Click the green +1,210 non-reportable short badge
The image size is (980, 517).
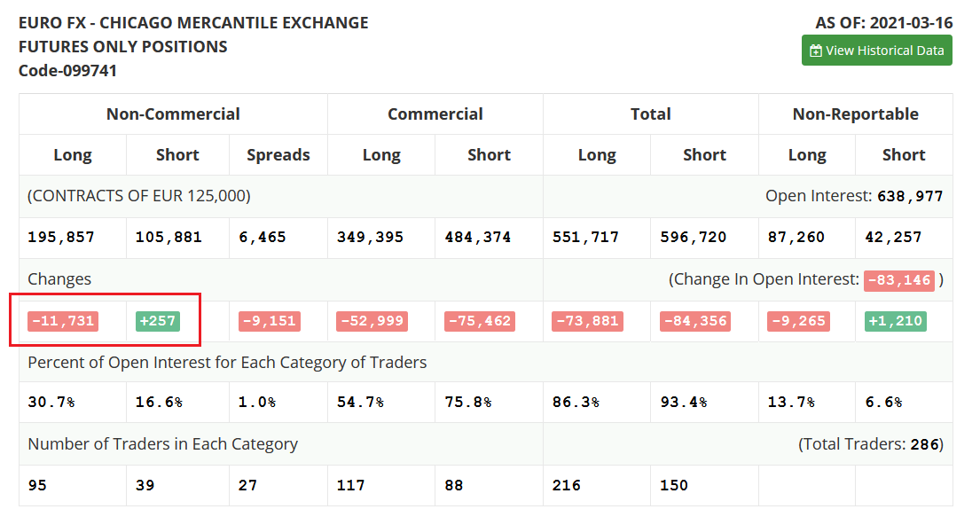(896, 321)
